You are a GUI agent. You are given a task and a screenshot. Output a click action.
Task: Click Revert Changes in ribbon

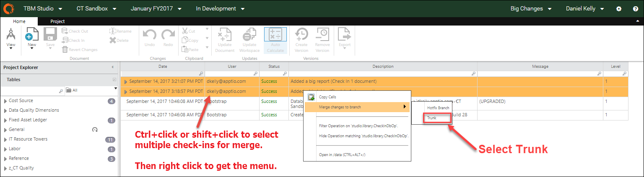(80, 50)
